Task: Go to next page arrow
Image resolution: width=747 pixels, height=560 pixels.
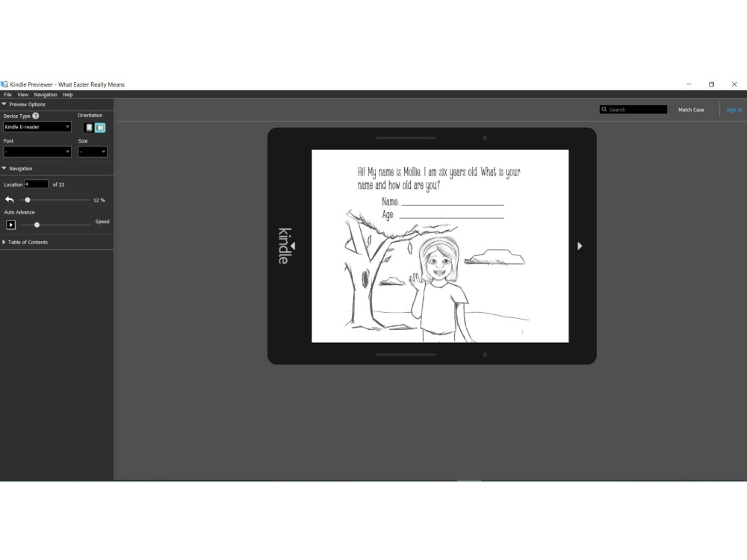Action: (580, 246)
